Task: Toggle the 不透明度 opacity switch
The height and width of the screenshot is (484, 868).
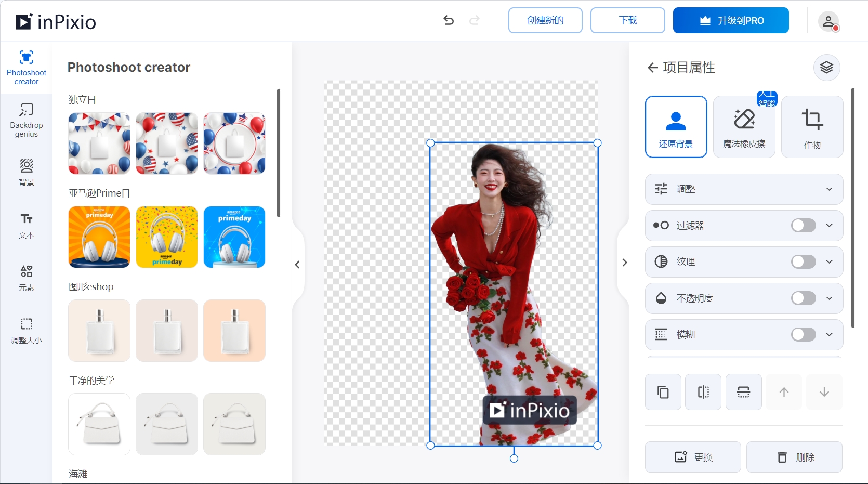Action: 803,298
